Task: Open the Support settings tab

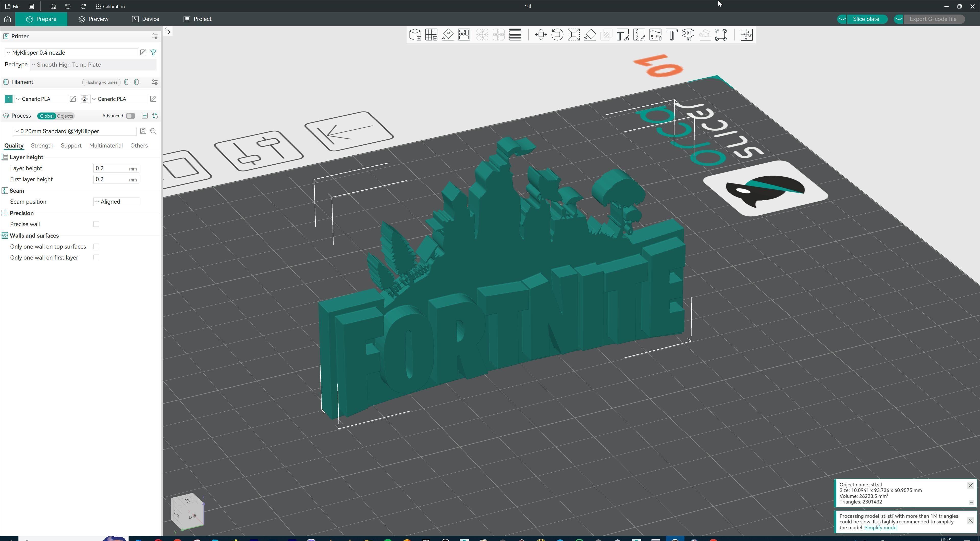Action: click(x=71, y=146)
